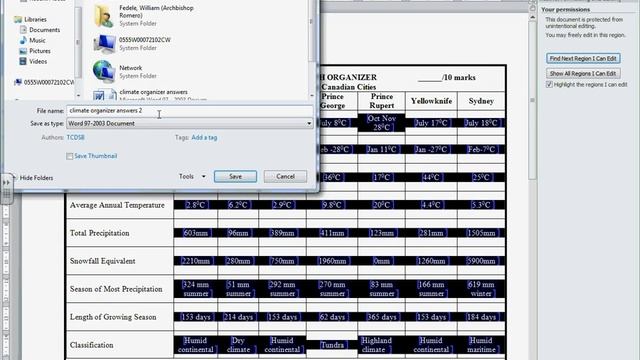Screen dimensions: 640x360
Task: Toggle Highlight the regions I can edit
Action: click(549, 84)
